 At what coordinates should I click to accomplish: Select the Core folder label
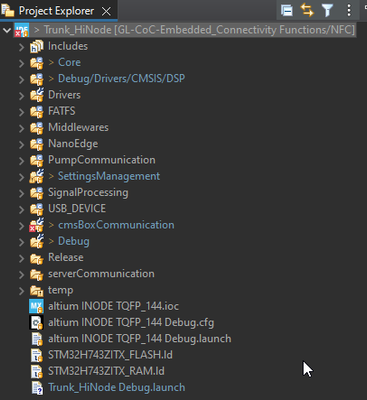pyautogui.click(x=69, y=62)
